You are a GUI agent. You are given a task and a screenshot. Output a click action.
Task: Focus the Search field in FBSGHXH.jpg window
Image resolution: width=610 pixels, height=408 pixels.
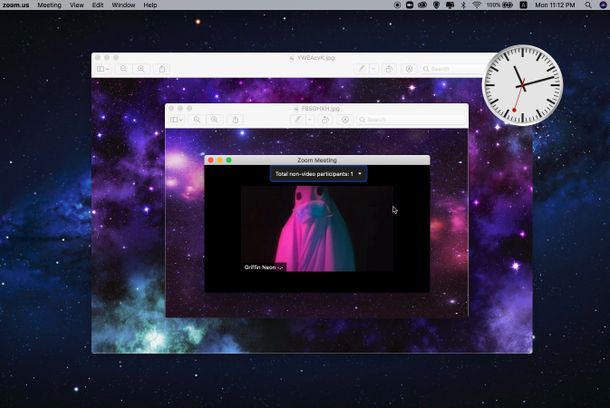[410, 119]
